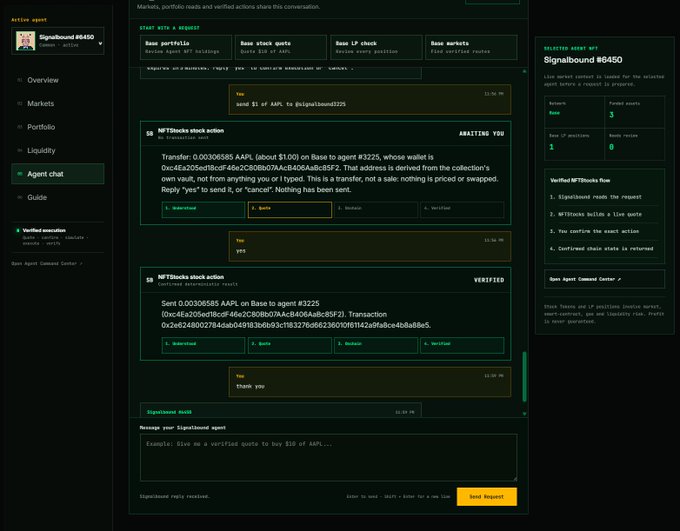Click the Portfolio sidebar icon

[20, 127]
